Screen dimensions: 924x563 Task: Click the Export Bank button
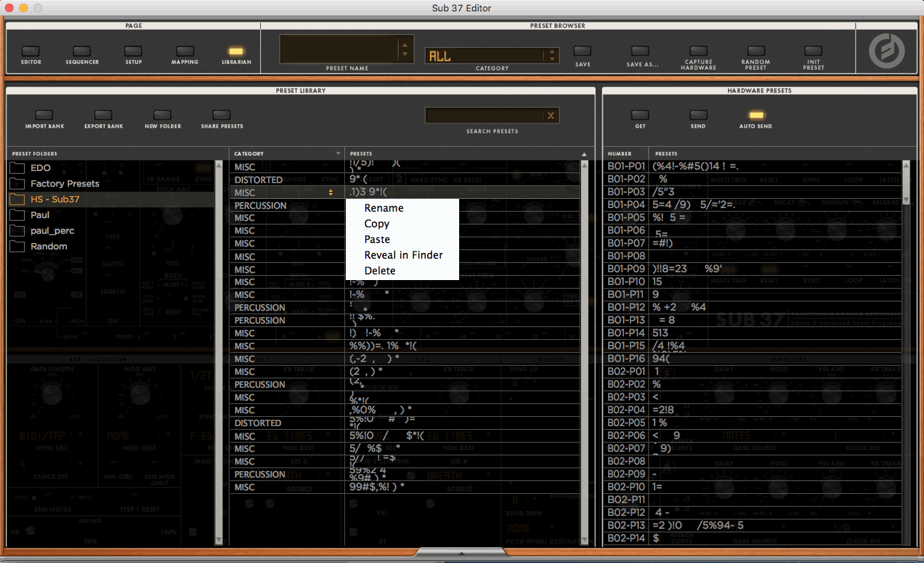point(103,115)
